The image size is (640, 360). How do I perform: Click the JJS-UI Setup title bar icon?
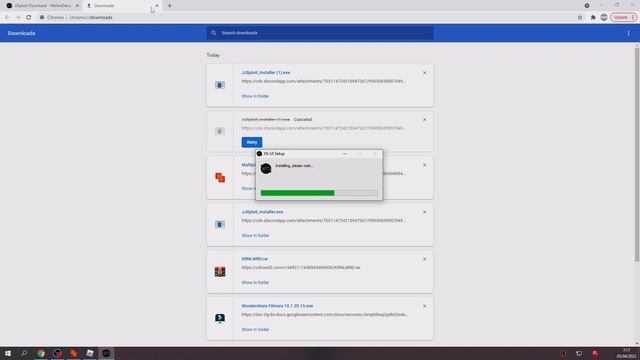(259, 154)
